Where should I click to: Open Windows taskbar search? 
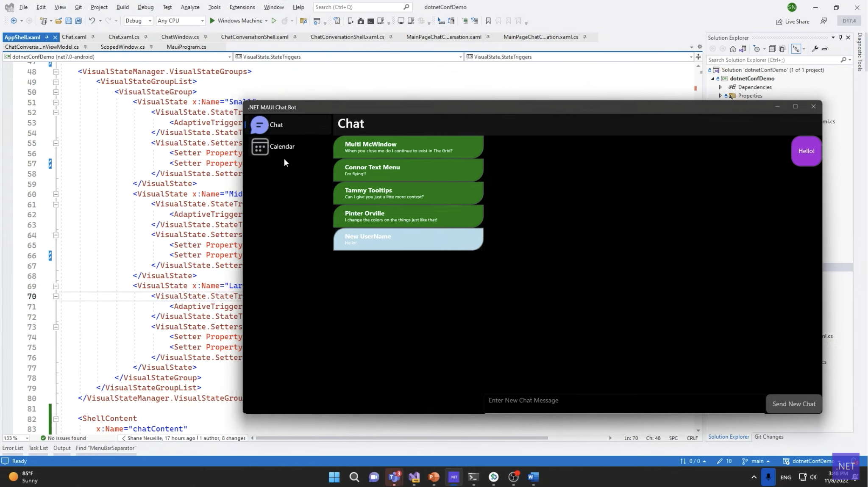354,477
